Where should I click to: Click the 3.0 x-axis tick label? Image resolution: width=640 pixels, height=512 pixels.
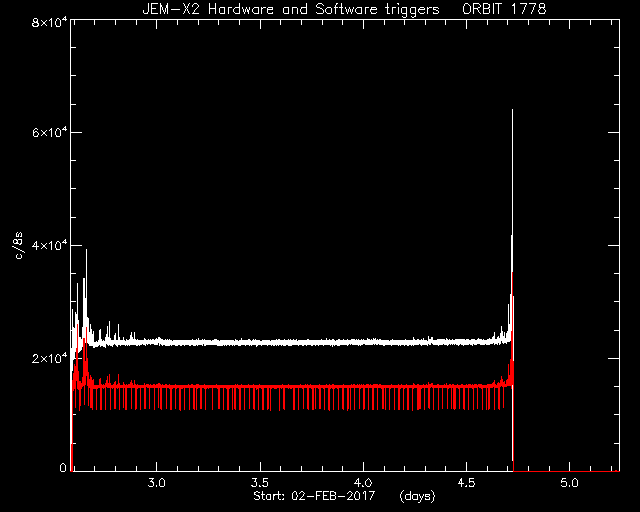[156, 483]
